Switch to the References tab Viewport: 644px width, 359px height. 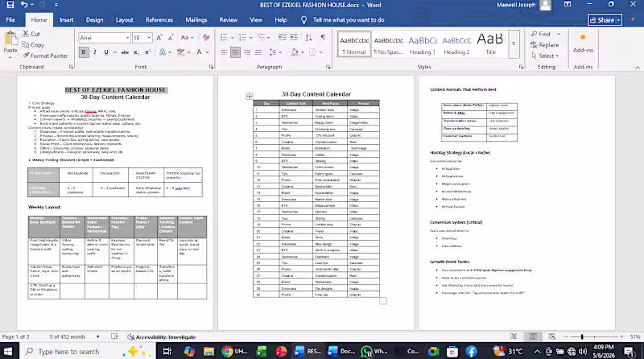[x=159, y=19]
